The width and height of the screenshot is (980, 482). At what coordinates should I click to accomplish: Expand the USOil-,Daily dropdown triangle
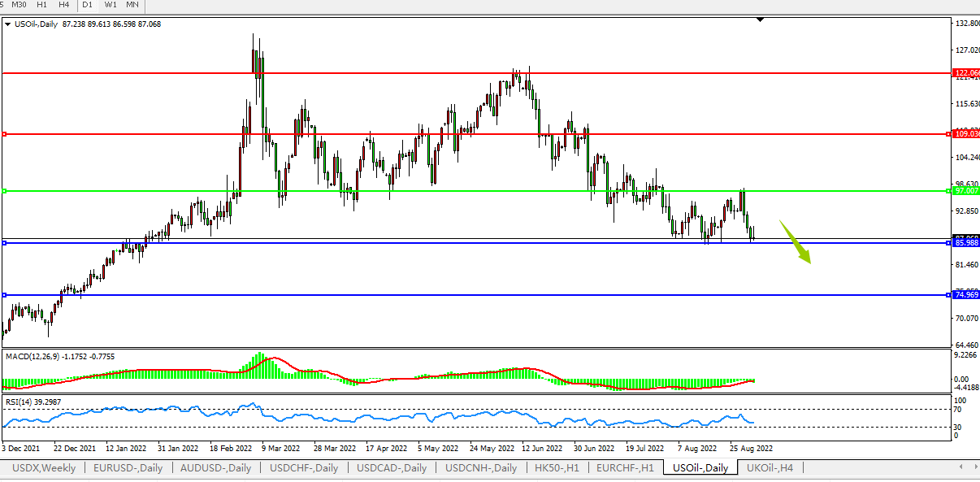tap(8, 24)
